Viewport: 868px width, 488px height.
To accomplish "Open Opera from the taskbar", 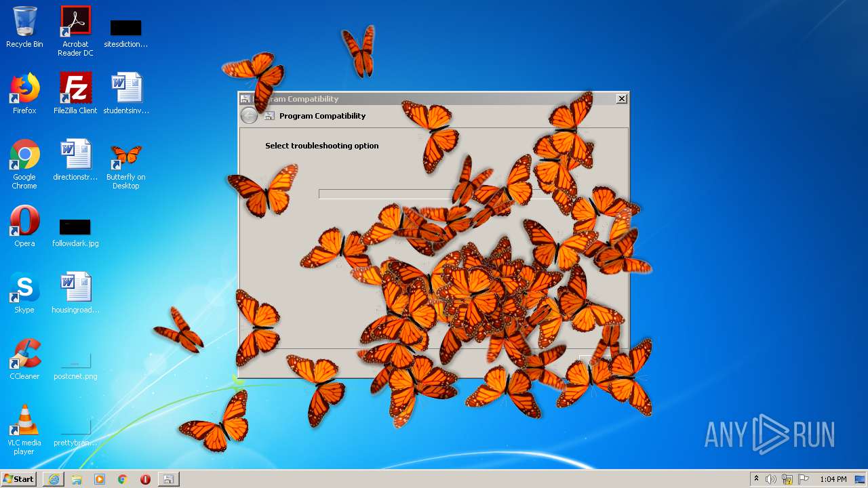I will coord(145,479).
